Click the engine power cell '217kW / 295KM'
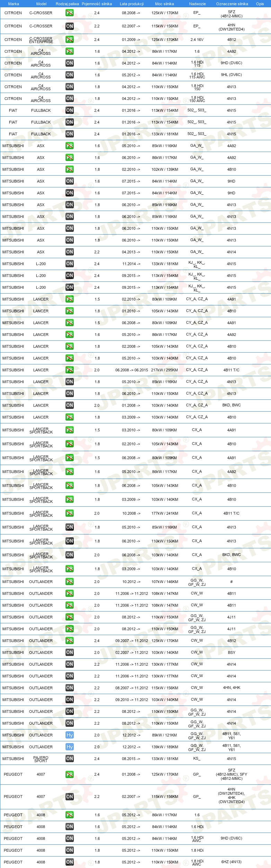This screenshot has height=868, width=271. pyautogui.click(x=165, y=370)
